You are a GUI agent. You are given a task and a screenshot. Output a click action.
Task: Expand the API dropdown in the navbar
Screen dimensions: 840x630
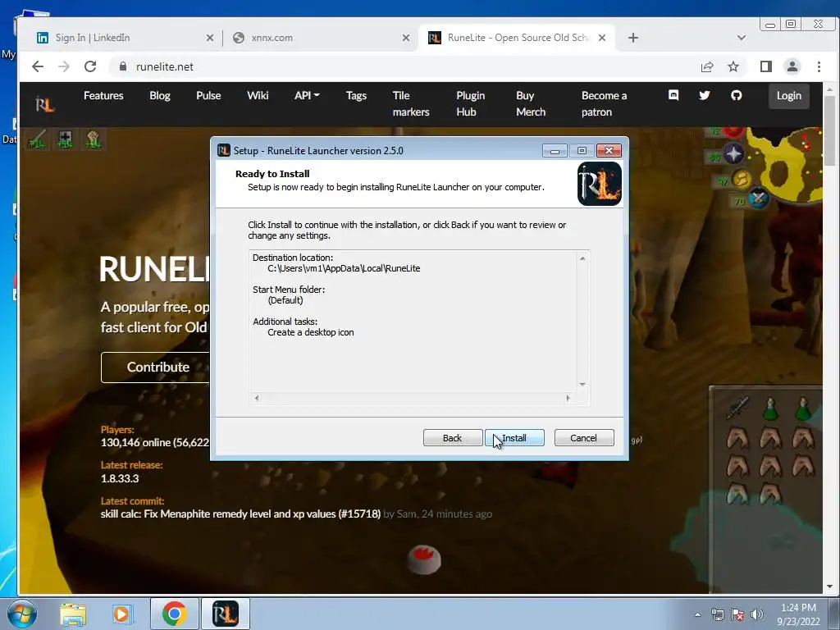click(x=307, y=95)
